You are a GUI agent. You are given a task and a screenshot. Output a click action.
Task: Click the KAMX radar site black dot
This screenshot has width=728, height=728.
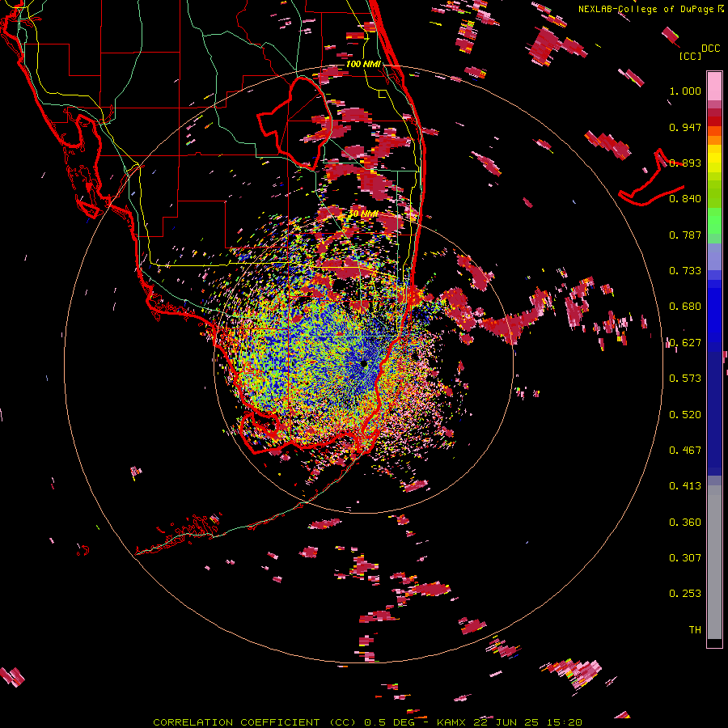point(364,363)
